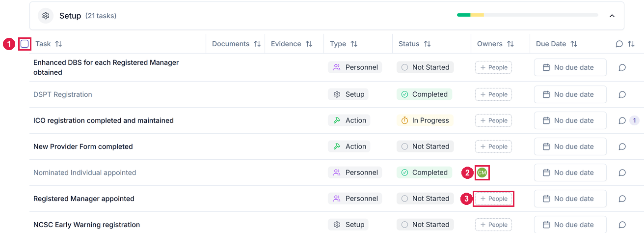Change status of Registered Manager appointed
Screen dimensions: 644x233
[x=425, y=199]
